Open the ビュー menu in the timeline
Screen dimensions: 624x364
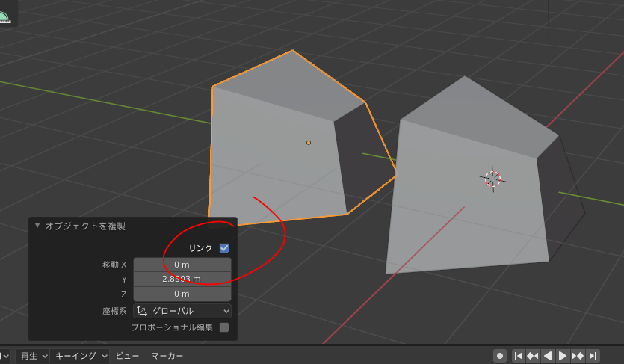[127, 356]
